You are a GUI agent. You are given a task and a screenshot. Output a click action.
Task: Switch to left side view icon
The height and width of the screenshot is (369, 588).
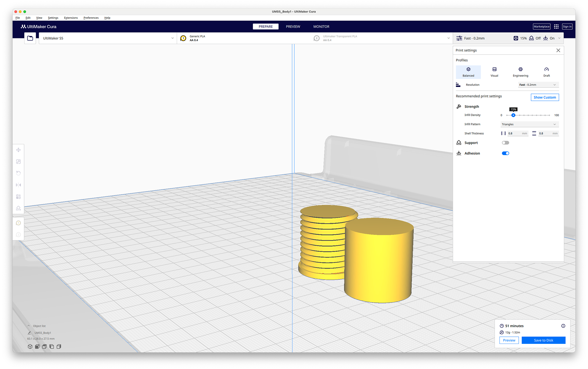point(51,346)
